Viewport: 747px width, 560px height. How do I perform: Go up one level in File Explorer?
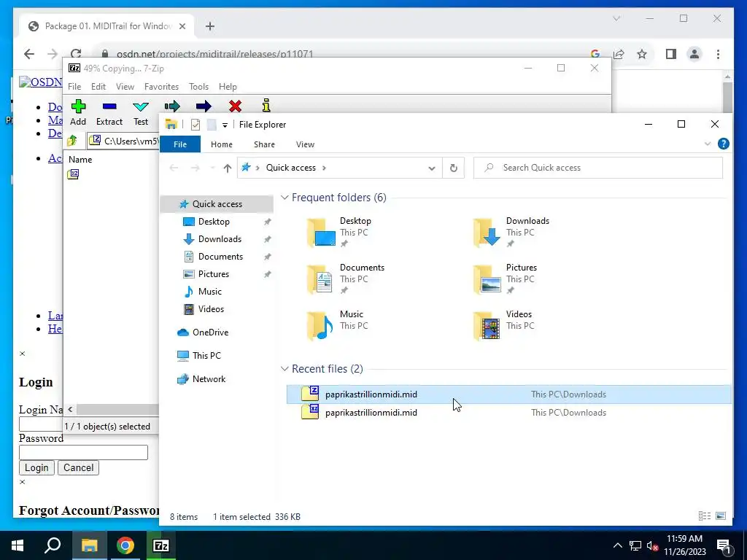point(228,168)
